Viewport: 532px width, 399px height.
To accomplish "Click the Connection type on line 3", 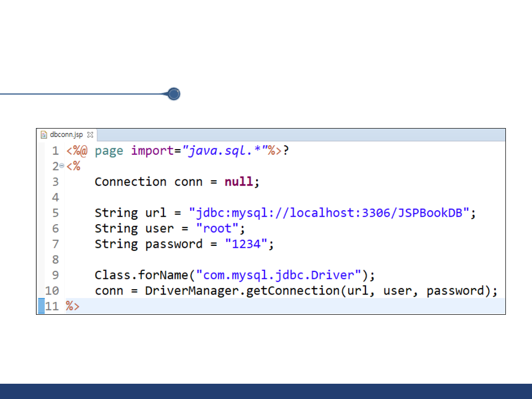I will click(x=131, y=182).
